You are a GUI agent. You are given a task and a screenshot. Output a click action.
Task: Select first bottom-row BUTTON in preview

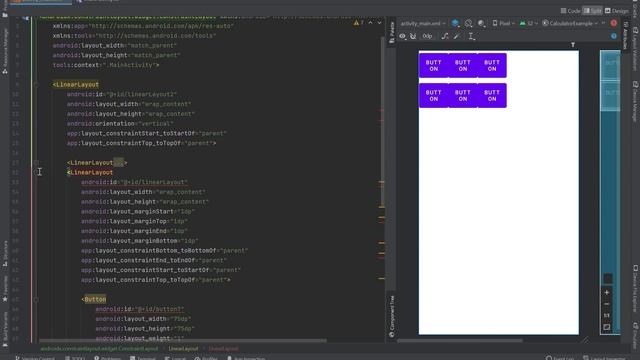click(433, 96)
